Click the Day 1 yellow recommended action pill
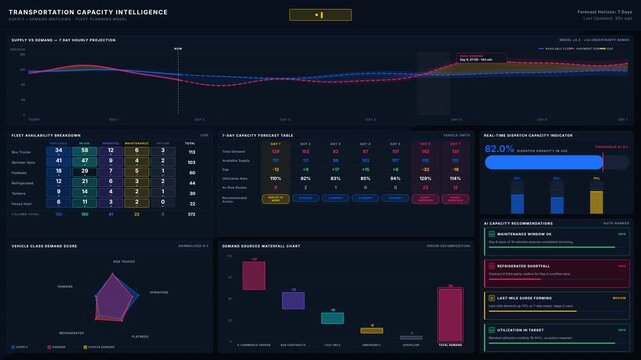Screen dimensions: 641x360 click(276, 199)
